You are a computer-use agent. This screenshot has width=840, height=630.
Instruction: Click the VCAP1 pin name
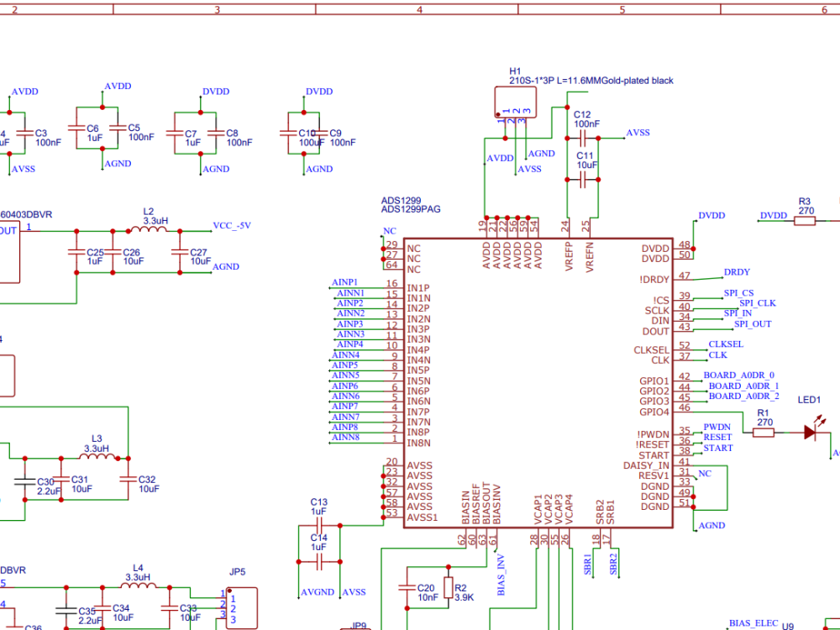tap(538, 510)
